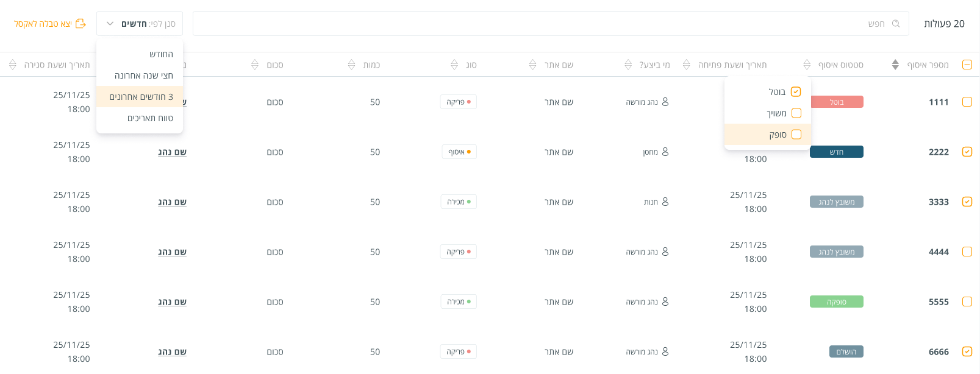Image resolution: width=980 pixels, height=374 pixels.
Task: Open שם נהג link in row 3333
Action: coord(172,202)
